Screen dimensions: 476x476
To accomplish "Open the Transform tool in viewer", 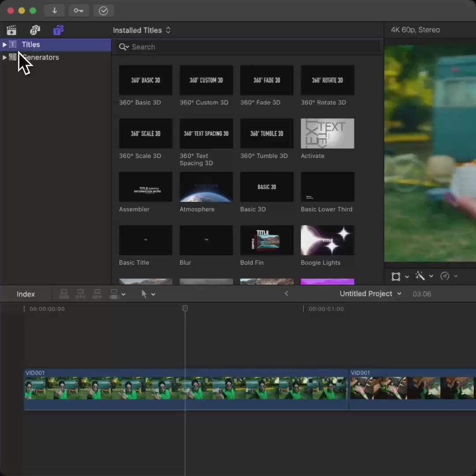I will point(396,276).
